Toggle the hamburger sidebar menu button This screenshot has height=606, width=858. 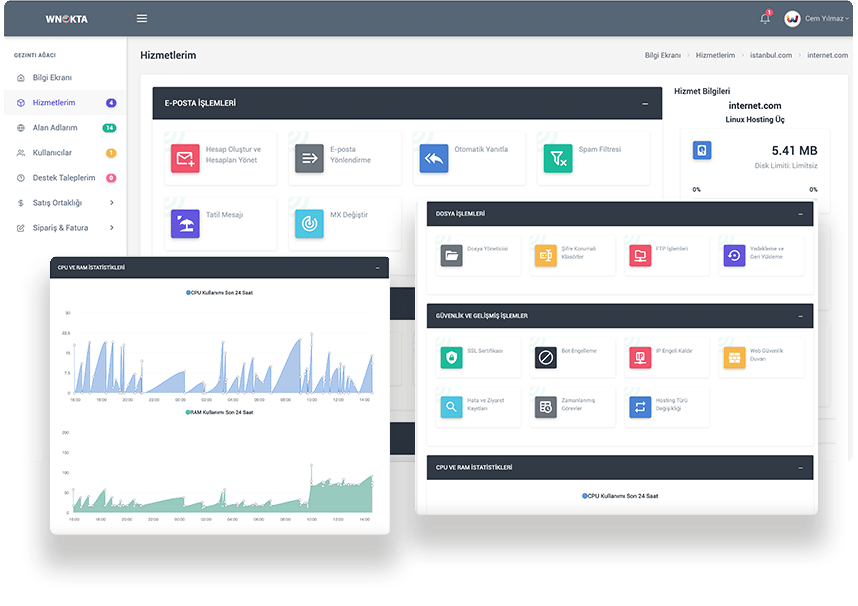(142, 18)
